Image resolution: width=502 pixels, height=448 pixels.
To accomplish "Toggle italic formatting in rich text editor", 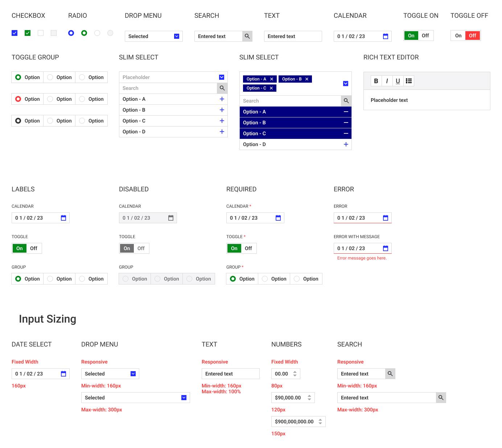I will [387, 81].
